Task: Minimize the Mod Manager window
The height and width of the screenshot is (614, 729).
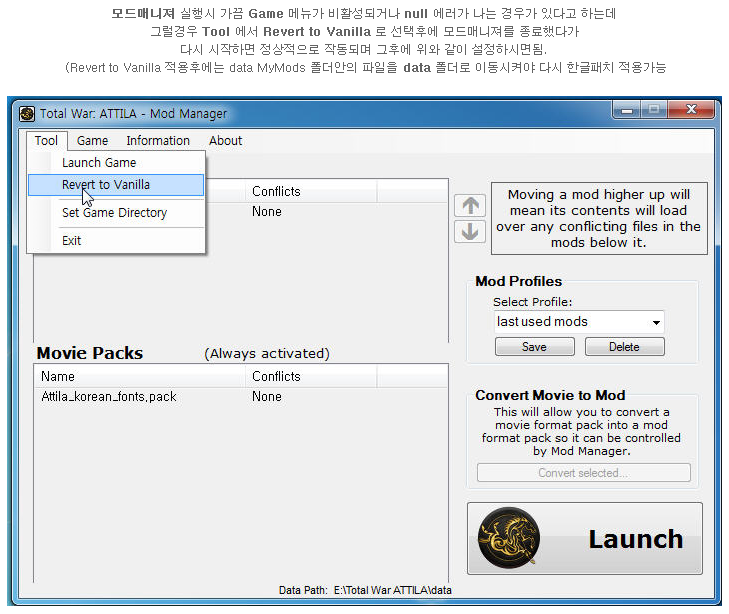Action: [627, 111]
